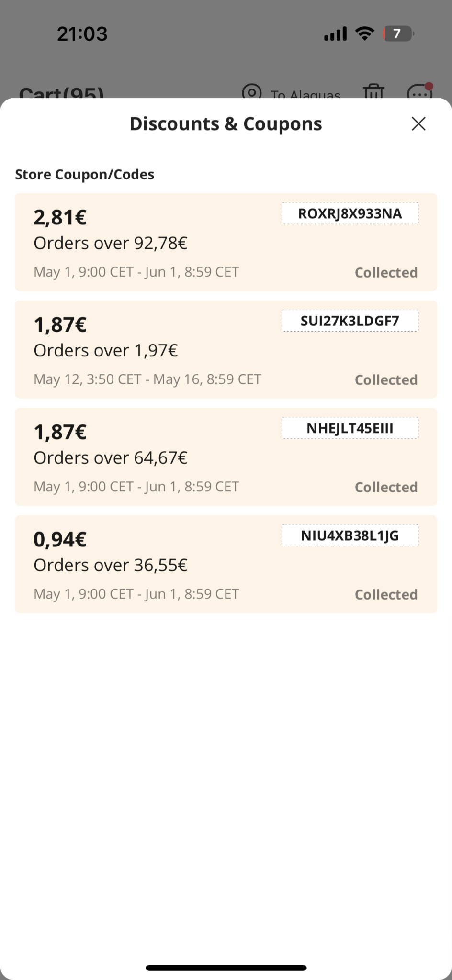Tap the Wi-Fi status icon
This screenshot has height=980, width=452.
pos(364,34)
